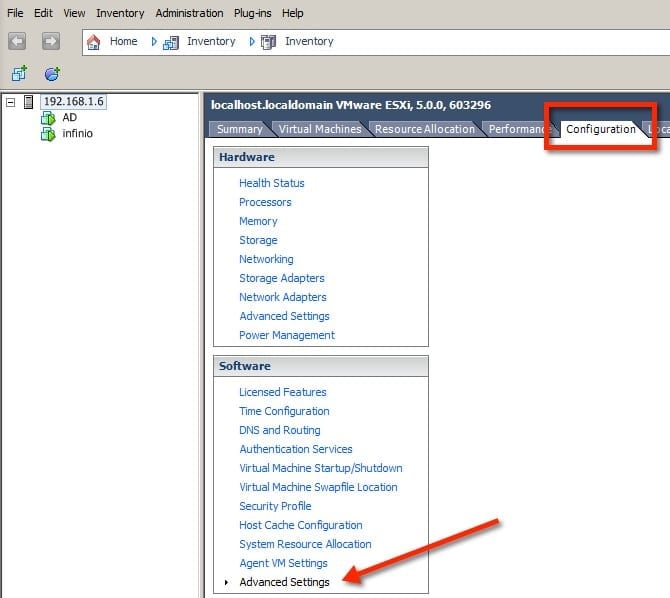Open Network Adapters link
Viewport: 670px width, 598px height.
click(283, 297)
